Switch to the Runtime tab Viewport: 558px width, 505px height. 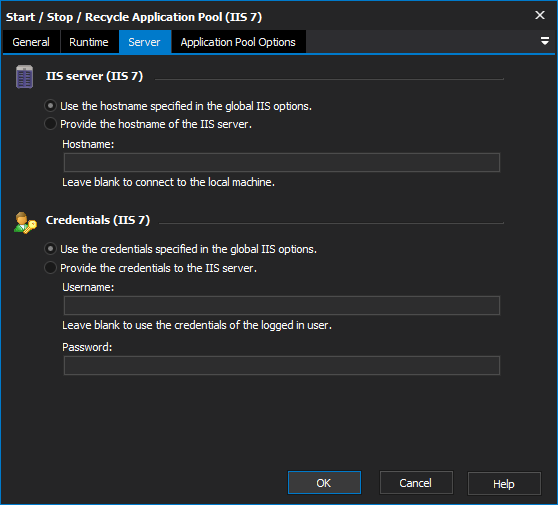click(x=89, y=42)
